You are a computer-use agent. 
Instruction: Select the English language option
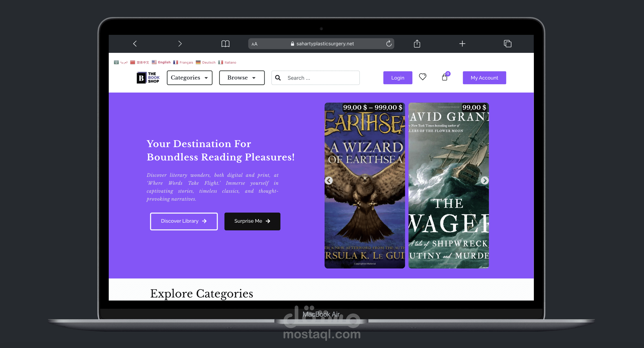(161, 62)
